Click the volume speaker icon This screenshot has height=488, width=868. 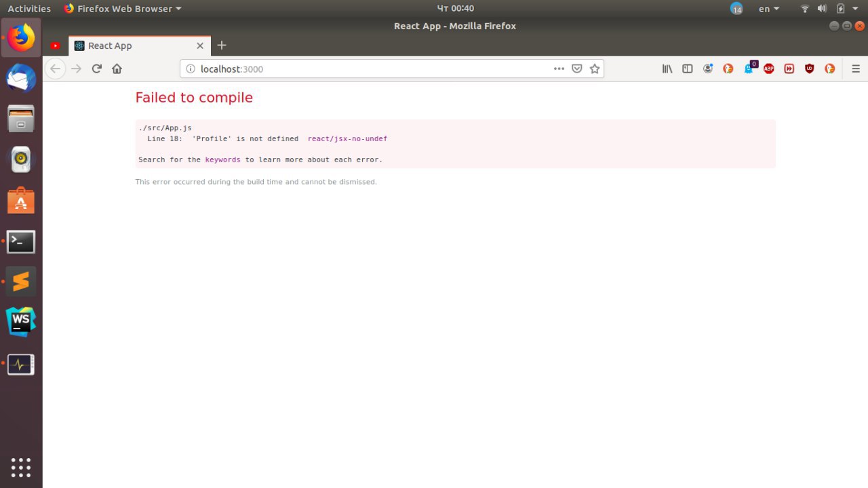click(822, 8)
